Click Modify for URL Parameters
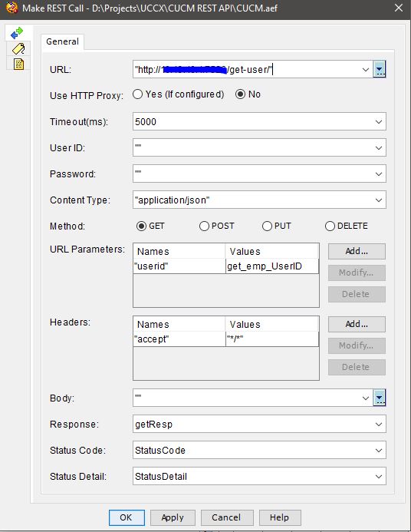The image size is (411, 532). [357, 273]
